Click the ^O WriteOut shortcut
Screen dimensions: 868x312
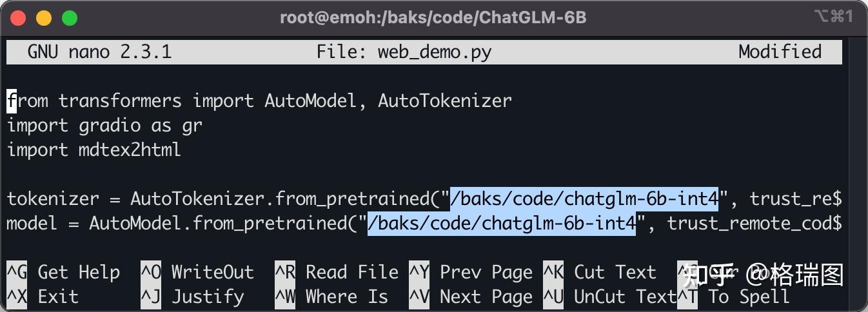197,272
